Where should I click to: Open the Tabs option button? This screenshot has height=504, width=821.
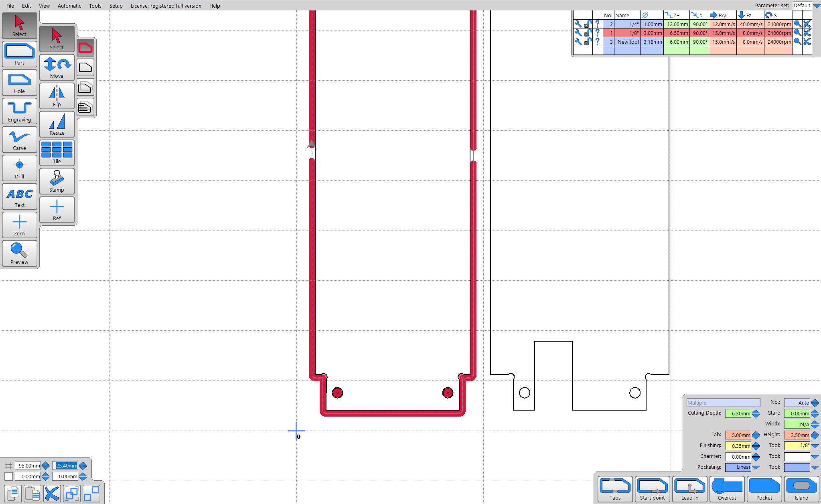615,489
